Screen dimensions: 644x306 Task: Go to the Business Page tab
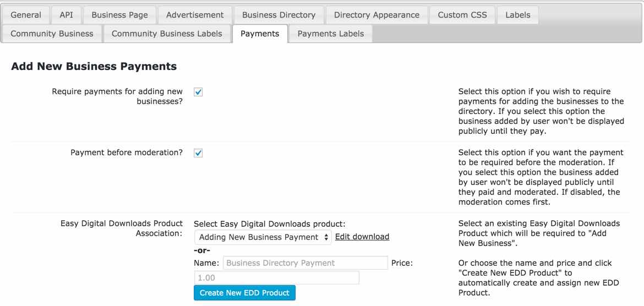pyautogui.click(x=119, y=15)
